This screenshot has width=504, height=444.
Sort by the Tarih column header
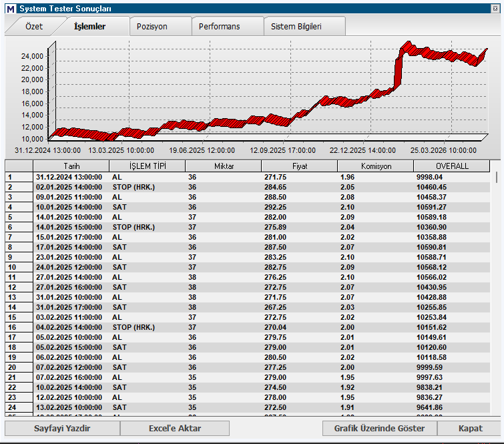tap(71, 166)
